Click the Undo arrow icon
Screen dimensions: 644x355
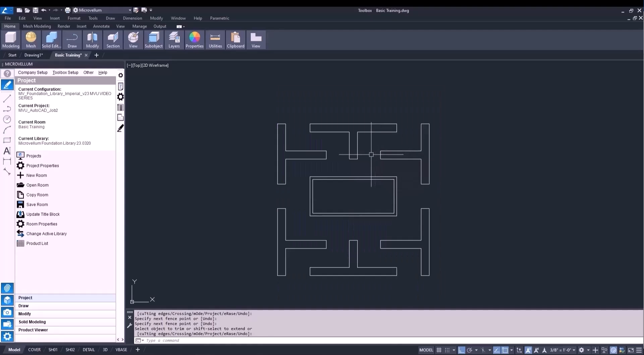(44, 10)
